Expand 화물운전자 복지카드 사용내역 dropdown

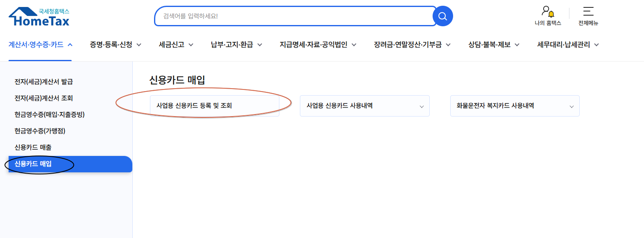point(515,106)
